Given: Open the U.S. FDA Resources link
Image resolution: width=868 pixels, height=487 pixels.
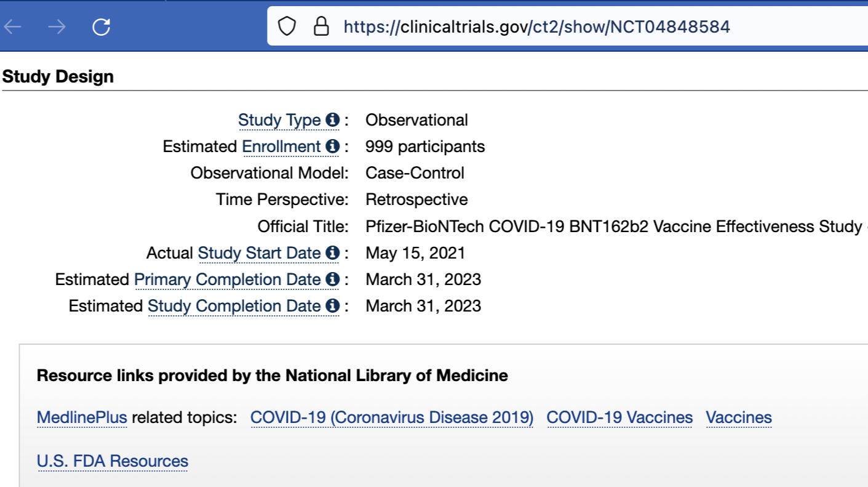Looking at the screenshot, I should [x=113, y=461].
